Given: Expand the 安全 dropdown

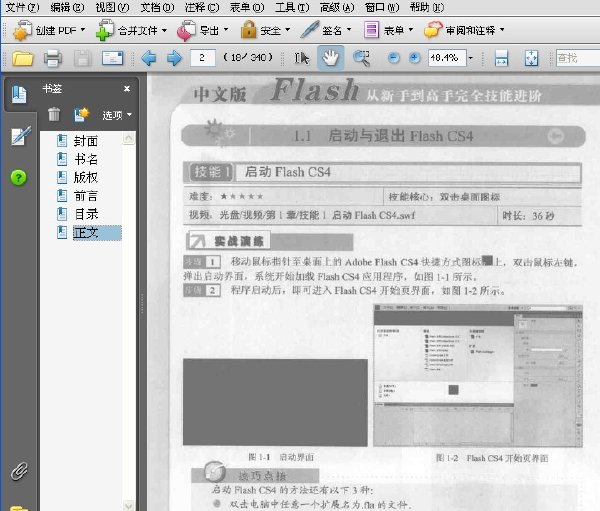Looking at the screenshot, I should [287, 29].
